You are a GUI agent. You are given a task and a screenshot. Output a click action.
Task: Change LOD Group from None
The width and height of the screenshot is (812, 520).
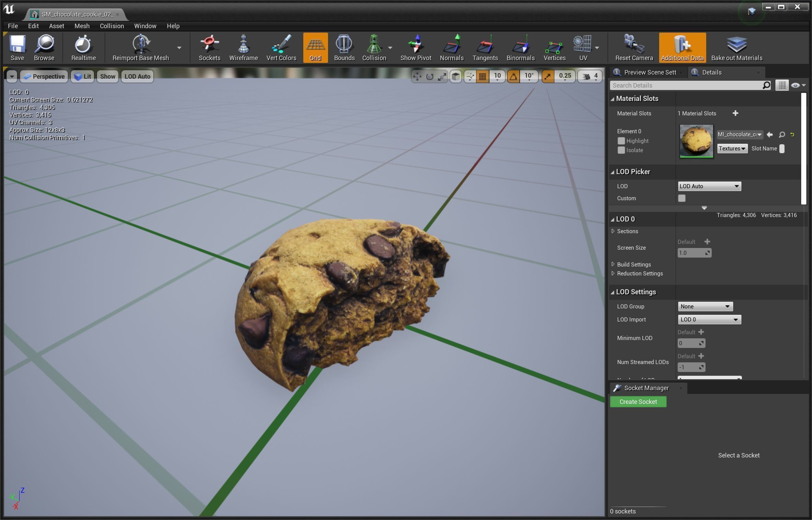[x=704, y=306]
